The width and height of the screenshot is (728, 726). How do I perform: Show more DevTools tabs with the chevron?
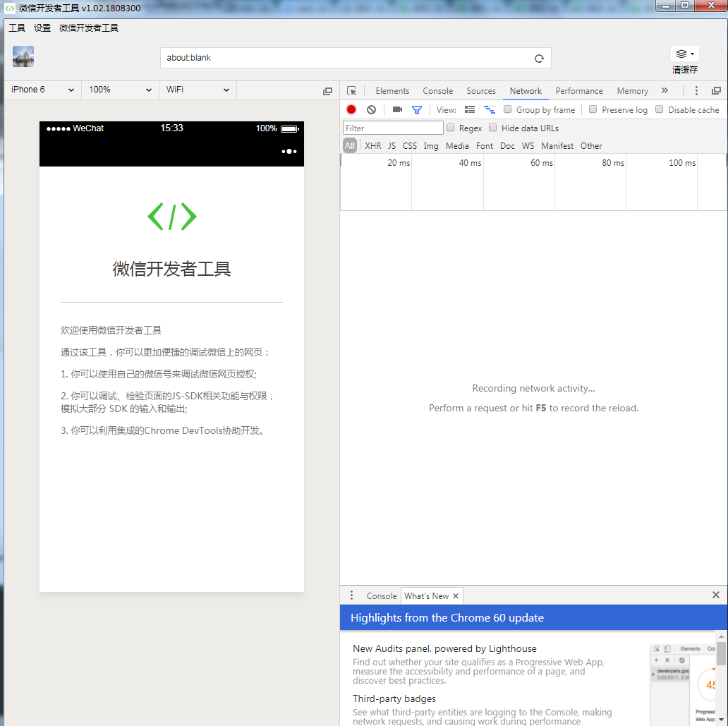coord(665,91)
